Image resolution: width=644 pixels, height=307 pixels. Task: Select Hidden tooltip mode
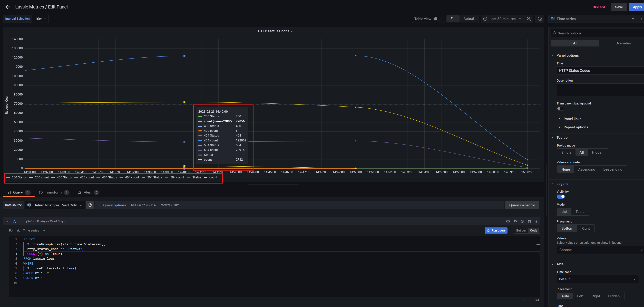coord(597,152)
